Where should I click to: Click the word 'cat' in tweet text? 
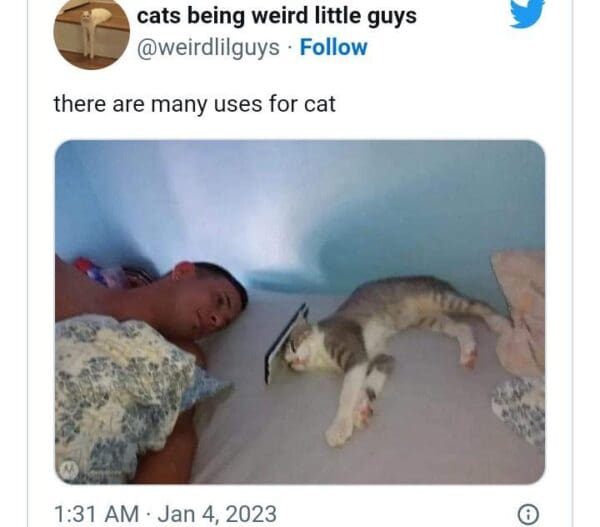click(320, 104)
